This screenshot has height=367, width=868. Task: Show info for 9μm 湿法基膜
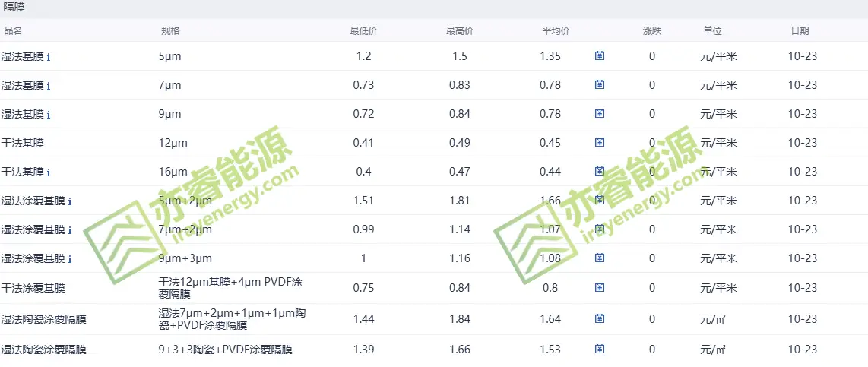tap(49, 115)
